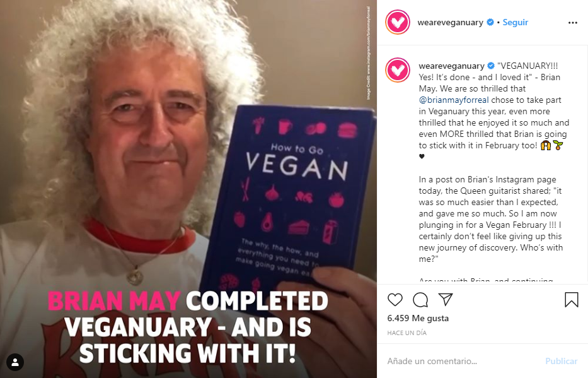View who liked: 6.459 Me gusta
This screenshot has height=378, width=588.
(418, 318)
